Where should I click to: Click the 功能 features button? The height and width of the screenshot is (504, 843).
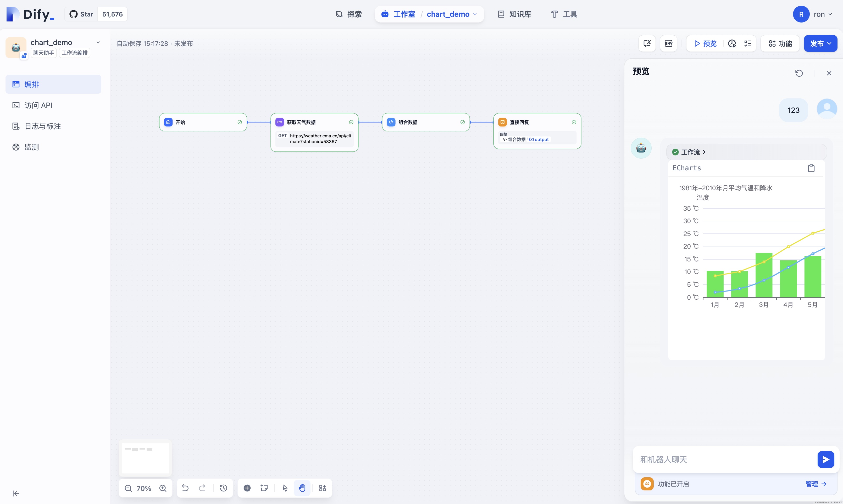(x=780, y=43)
